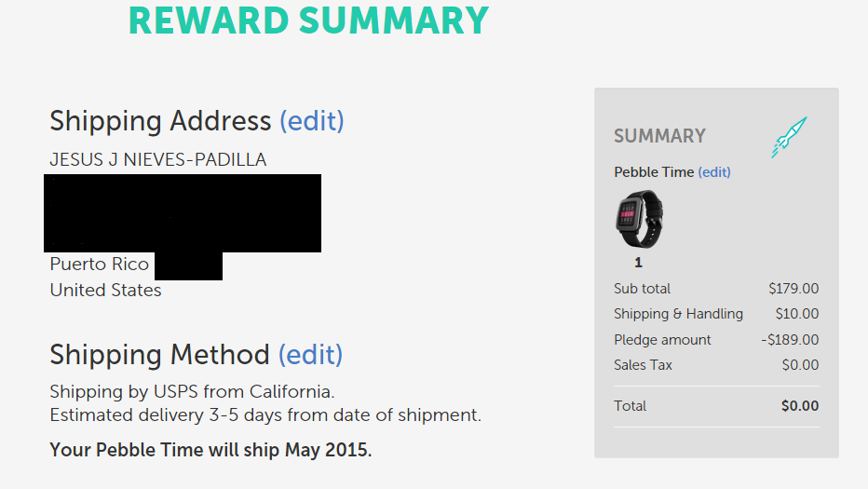868x489 pixels.
Task: Edit the Pebble Time reward selection
Action: [714, 172]
